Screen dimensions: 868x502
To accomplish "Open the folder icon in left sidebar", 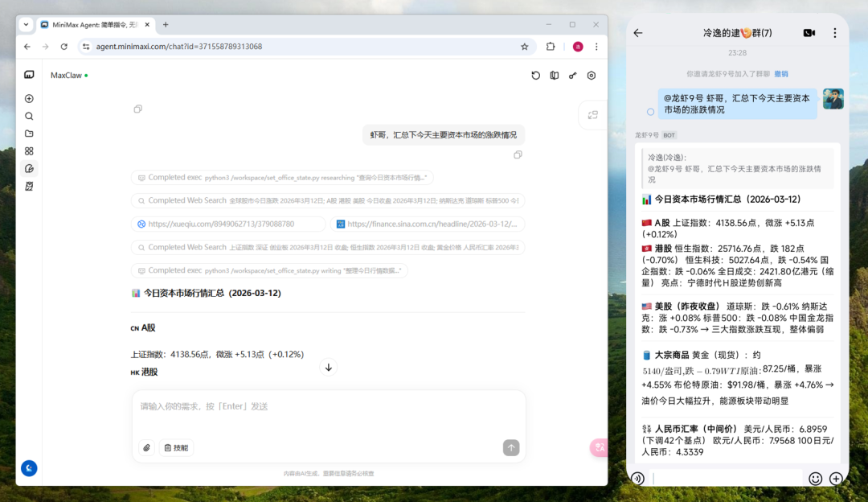I will (29, 134).
